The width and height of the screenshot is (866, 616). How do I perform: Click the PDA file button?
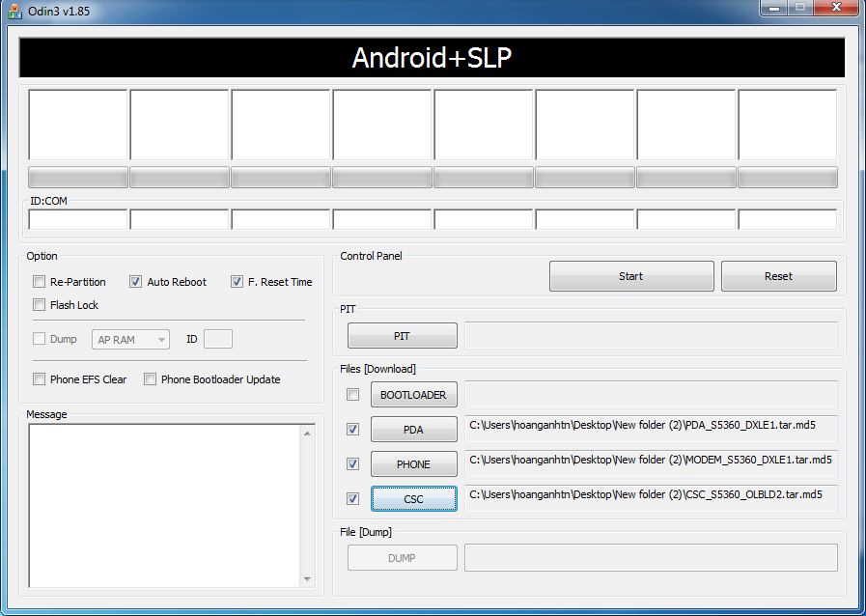(x=413, y=430)
